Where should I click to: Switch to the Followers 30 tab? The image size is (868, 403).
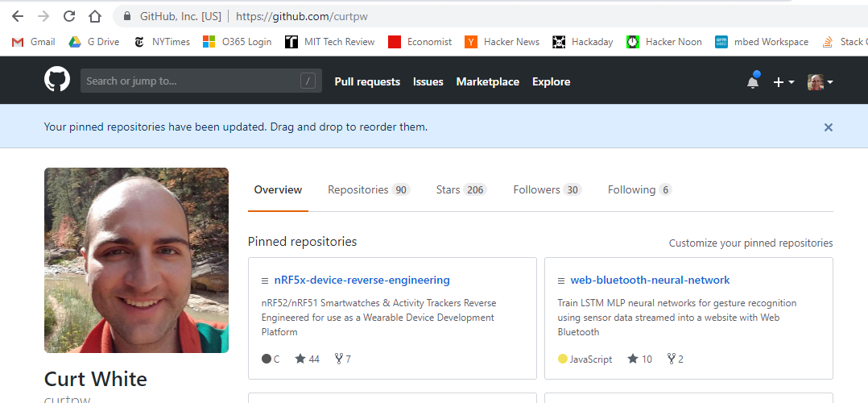point(548,189)
